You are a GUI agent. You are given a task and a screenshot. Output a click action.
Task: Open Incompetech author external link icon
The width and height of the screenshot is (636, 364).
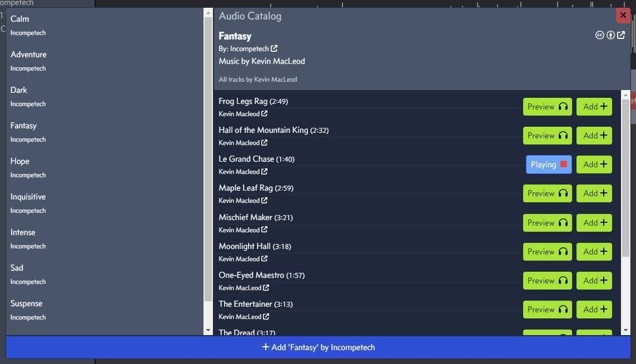[274, 49]
